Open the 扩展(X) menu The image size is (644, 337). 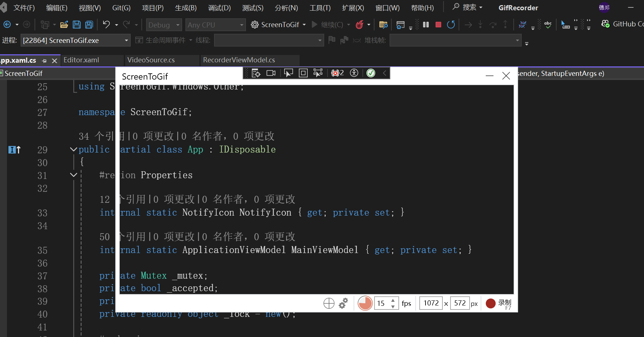click(x=353, y=8)
